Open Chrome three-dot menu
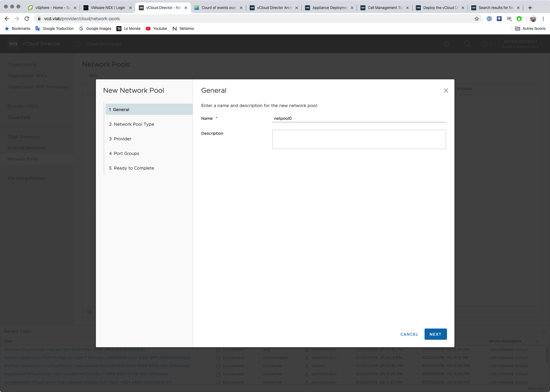The image size is (550, 392). (543, 19)
